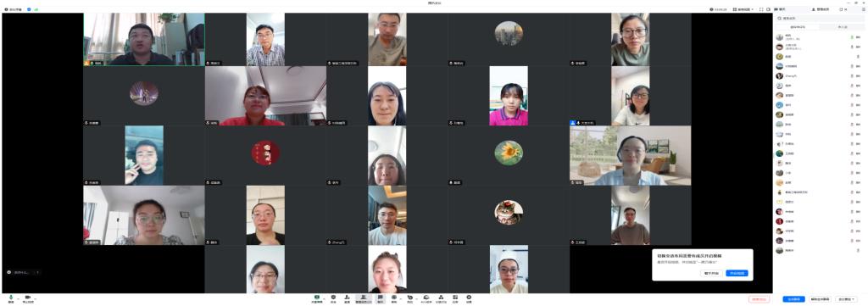Open the settings gear in the bottom toolbar
Image resolution: width=868 pixels, height=306 pixels.
[x=469, y=298]
